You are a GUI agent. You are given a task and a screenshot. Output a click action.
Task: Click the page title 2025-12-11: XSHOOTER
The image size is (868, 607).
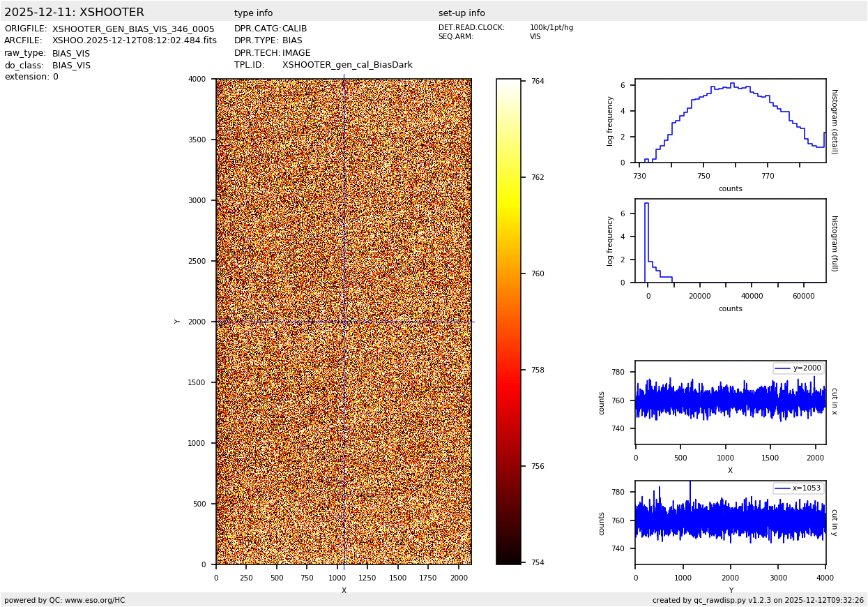coord(74,13)
